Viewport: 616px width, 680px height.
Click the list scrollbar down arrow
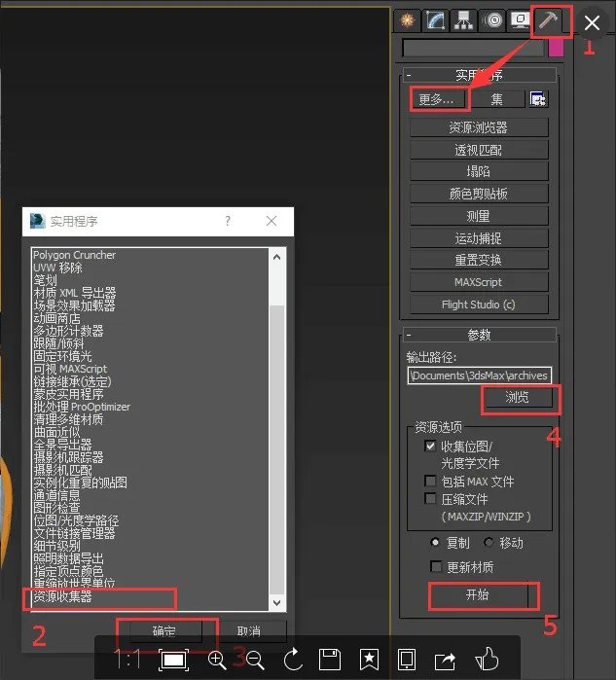pyautogui.click(x=276, y=602)
